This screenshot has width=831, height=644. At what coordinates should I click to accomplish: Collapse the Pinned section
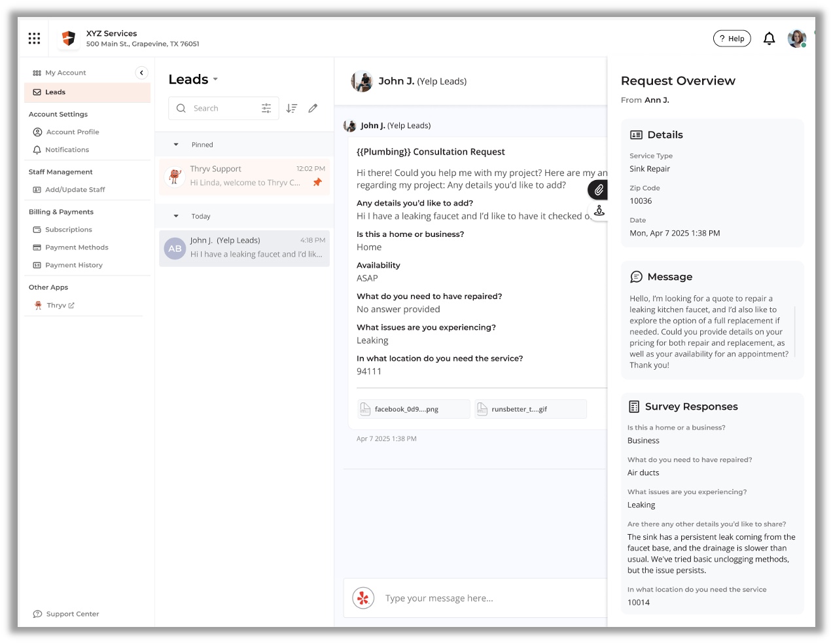click(x=176, y=145)
